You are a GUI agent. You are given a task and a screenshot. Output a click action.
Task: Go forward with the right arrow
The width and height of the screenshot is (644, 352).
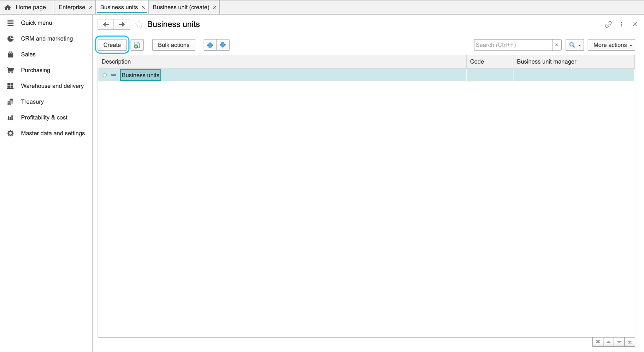[122, 24]
